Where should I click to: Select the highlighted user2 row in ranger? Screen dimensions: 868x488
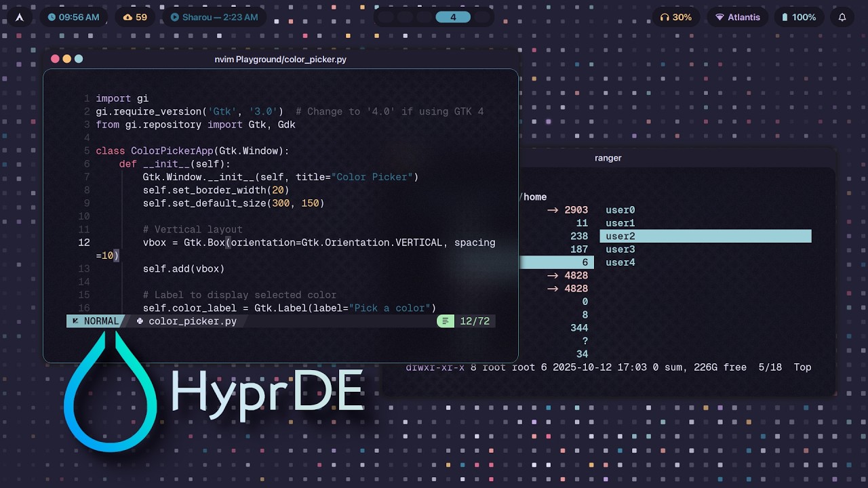[705, 236]
